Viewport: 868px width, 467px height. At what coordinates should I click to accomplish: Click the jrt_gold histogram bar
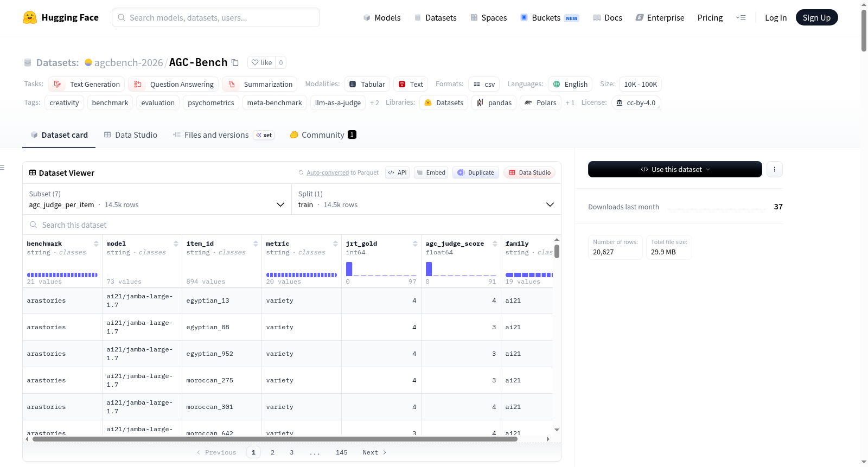[349, 269]
